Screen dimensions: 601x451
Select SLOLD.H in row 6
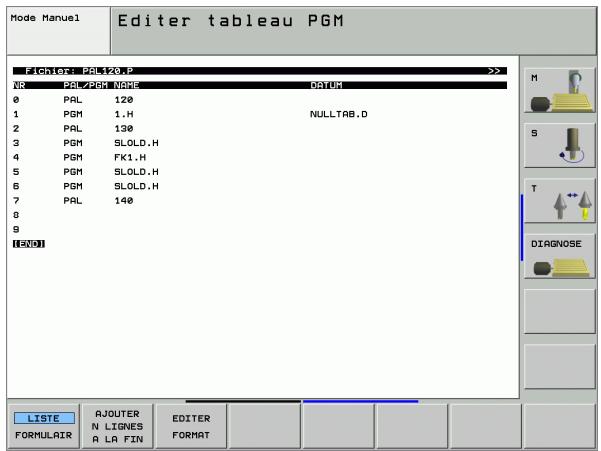(136, 186)
